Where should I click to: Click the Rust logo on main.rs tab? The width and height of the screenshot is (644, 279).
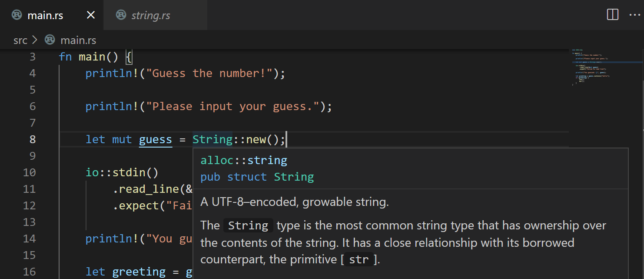coord(16,14)
